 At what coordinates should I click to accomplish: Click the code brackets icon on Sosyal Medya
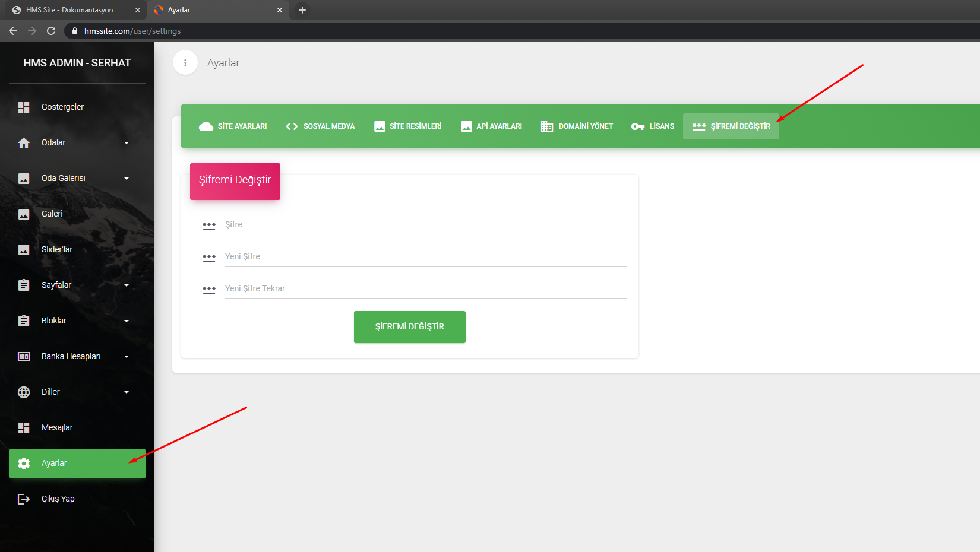tap(292, 126)
